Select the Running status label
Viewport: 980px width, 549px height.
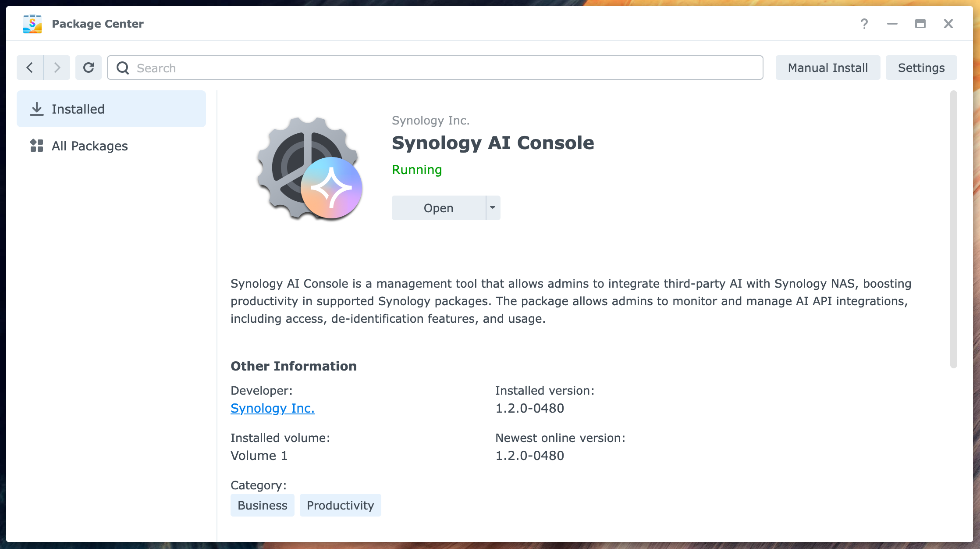[x=416, y=170]
